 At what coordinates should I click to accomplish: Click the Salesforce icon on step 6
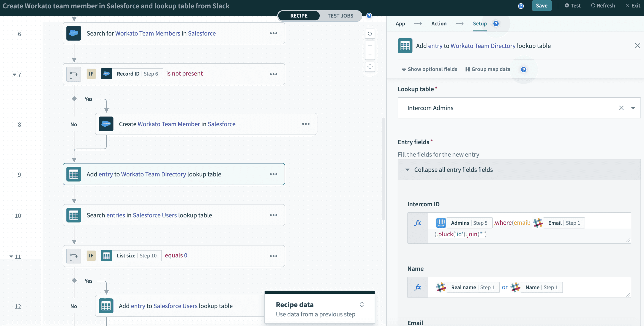[x=74, y=33]
